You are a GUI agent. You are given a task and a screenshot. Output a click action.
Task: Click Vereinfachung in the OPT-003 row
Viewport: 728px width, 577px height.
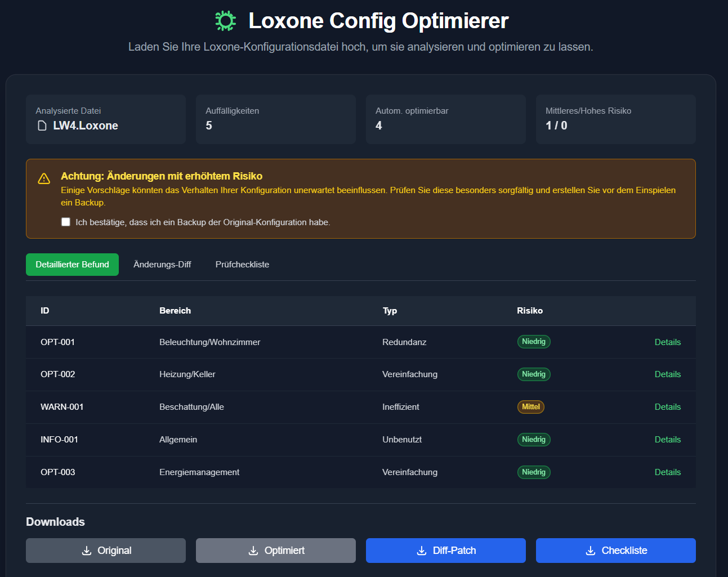click(x=410, y=472)
